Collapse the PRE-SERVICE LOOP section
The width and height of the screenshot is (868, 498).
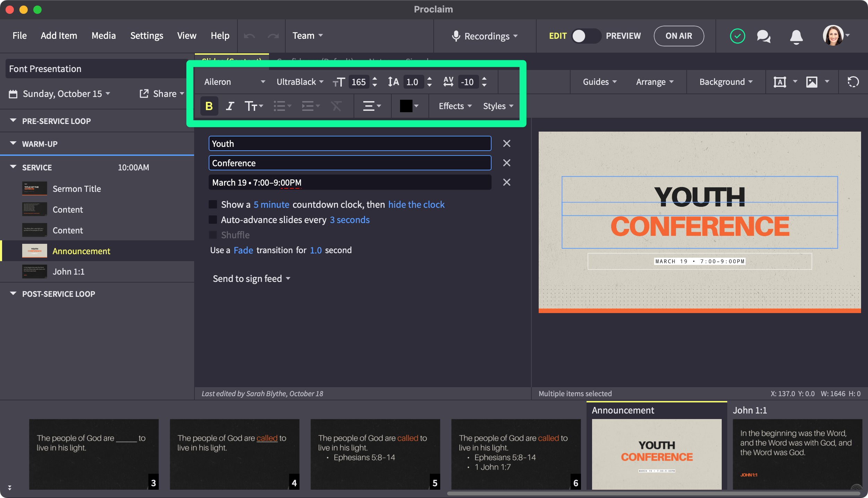point(13,121)
